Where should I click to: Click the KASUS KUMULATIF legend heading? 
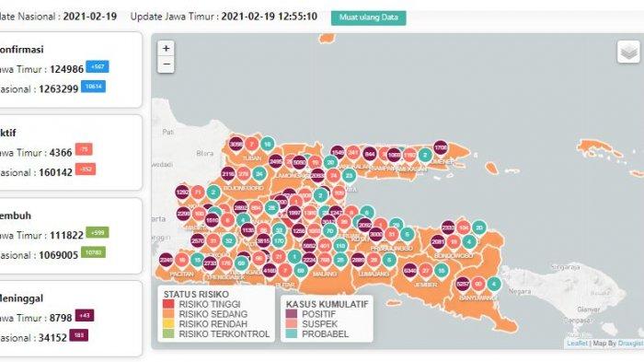point(328,304)
